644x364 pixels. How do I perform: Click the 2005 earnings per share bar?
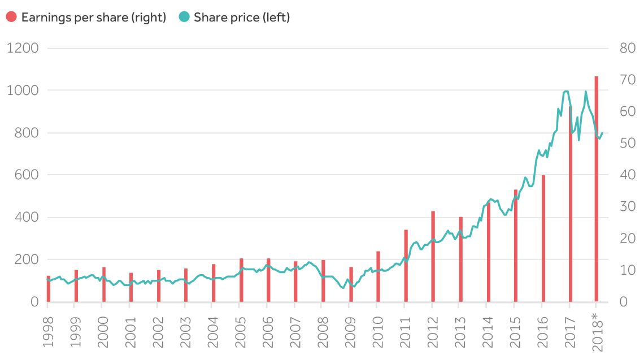[x=241, y=280]
